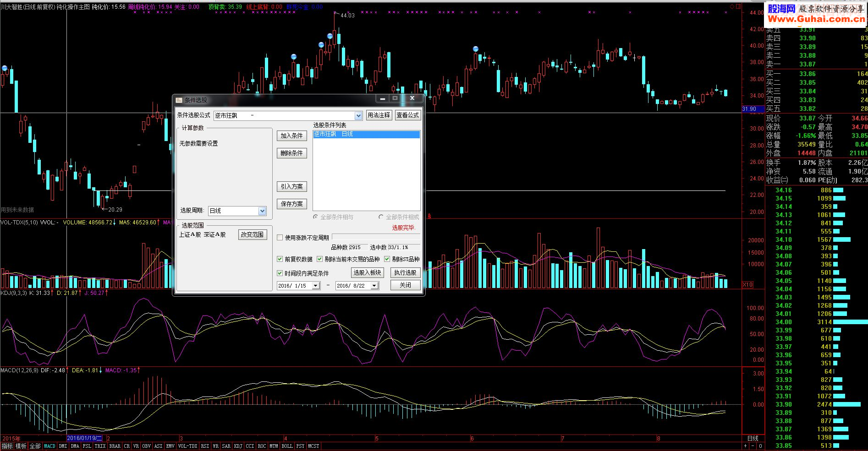Select BRAR indicator tab
The width and height of the screenshot is (868, 451).
pyautogui.click(x=115, y=446)
